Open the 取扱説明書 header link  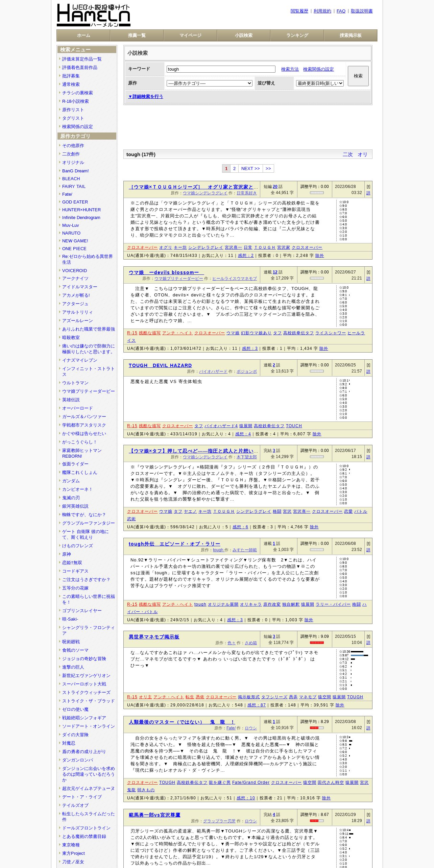(x=362, y=11)
